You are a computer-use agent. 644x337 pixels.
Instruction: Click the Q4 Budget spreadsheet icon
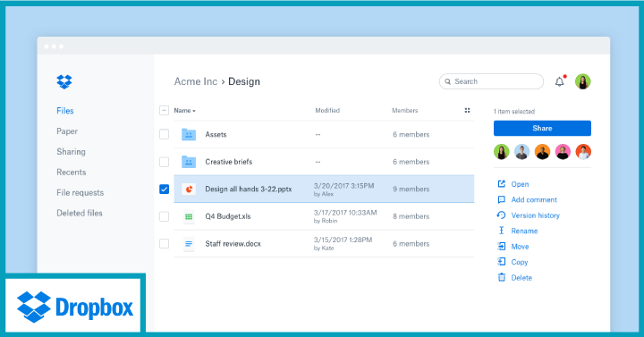point(189,216)
